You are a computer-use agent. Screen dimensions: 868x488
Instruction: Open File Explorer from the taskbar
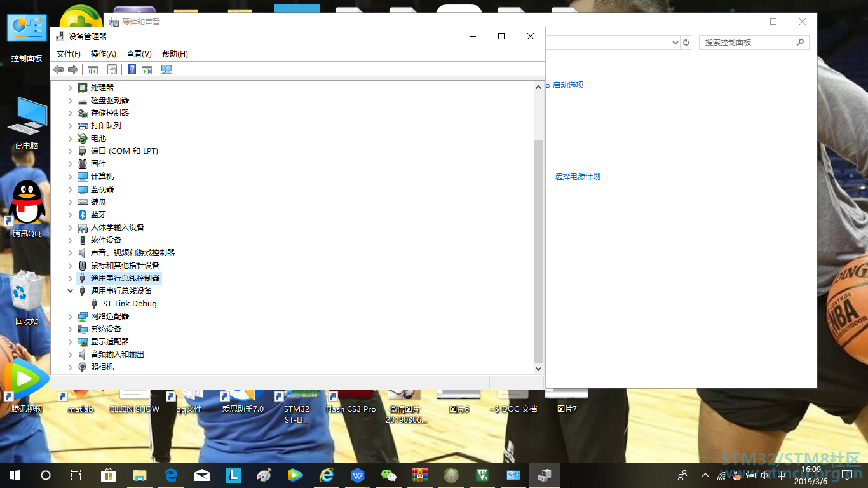tap(140, 475)
